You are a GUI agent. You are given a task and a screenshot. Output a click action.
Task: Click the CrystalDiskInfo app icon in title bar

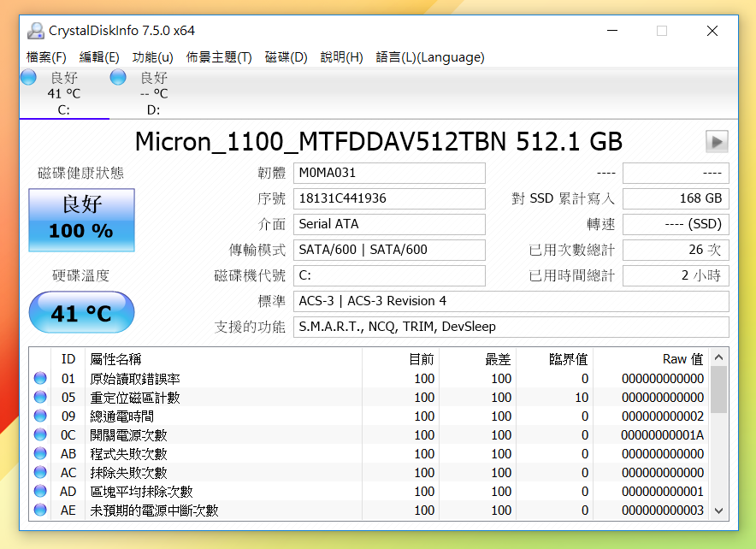(36, 31)
